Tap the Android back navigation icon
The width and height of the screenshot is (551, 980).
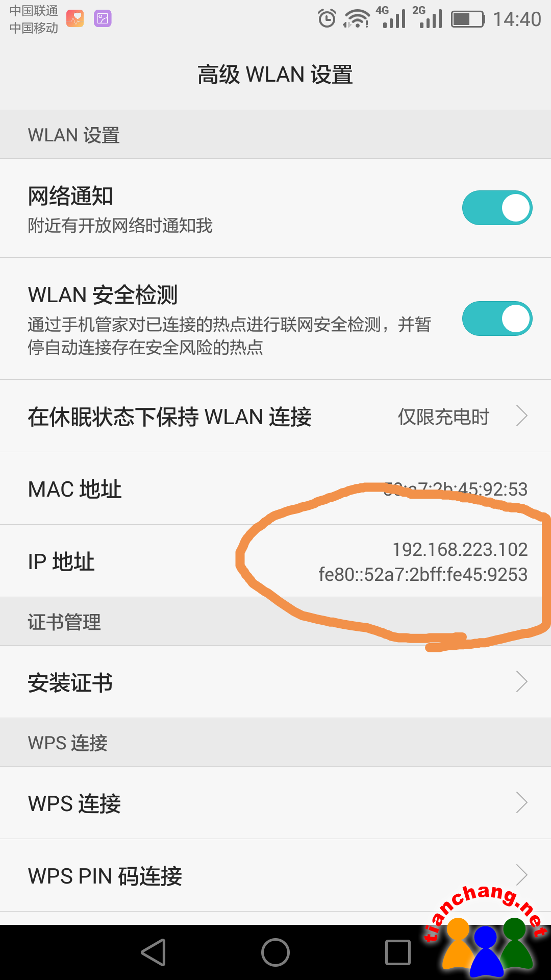coord(154,952)
